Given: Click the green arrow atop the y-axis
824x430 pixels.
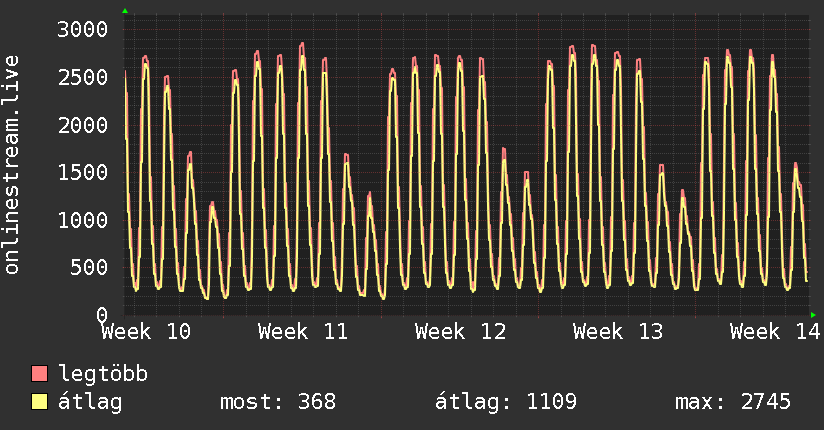Looking at the screenshot, I should (125, 11).
